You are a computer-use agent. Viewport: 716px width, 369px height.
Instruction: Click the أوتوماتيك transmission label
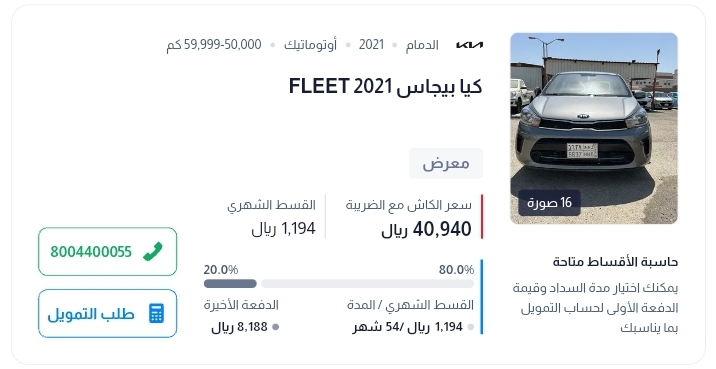(x=311, y=45)
